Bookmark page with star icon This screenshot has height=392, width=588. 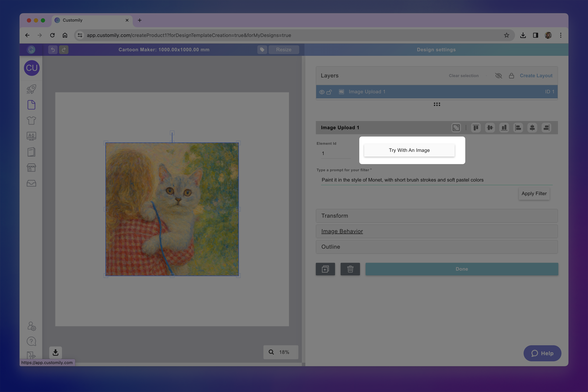point(506,35)
